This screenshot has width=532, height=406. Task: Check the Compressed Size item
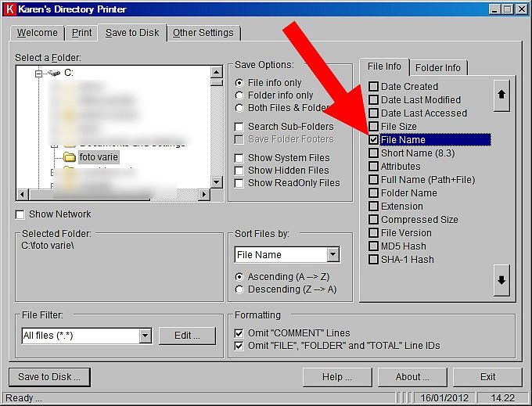tap(373, 220)
